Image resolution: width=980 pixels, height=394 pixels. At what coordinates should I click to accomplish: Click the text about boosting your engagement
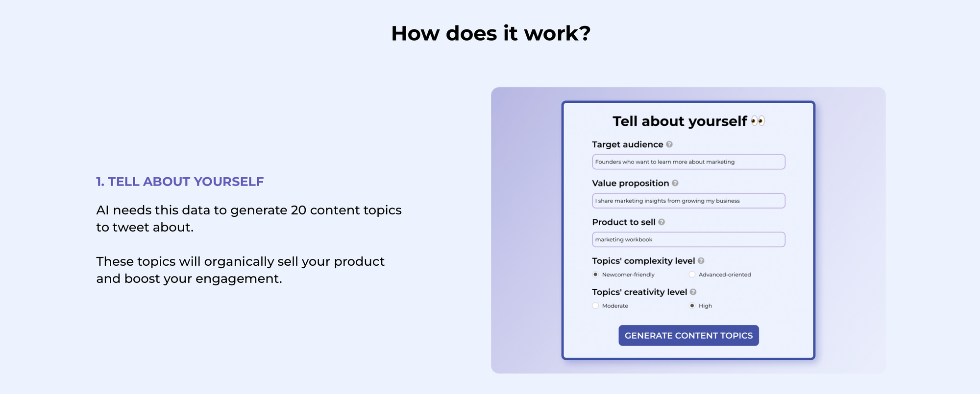[240, 270]
